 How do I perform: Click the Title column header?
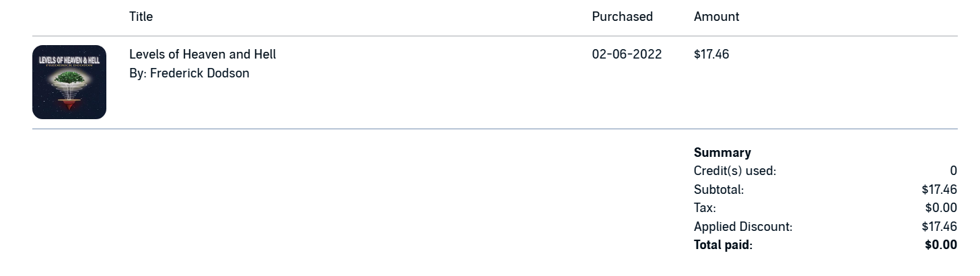coord(141,17)
